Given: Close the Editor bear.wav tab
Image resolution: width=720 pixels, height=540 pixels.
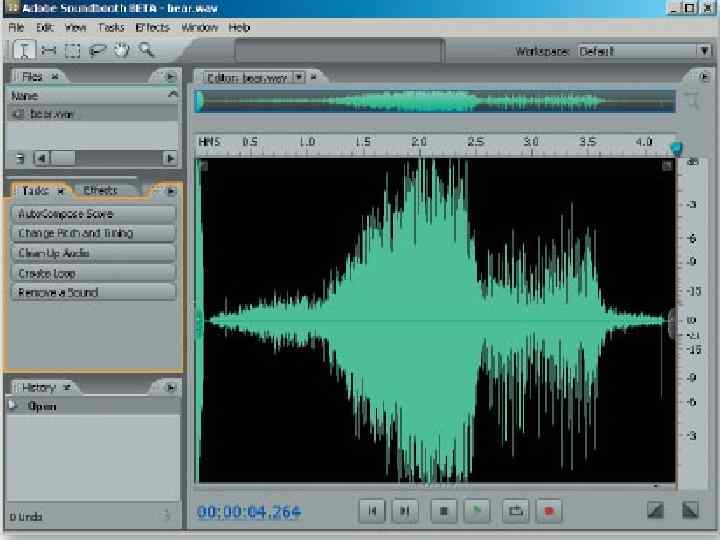Looking at the screenshot, I should (314, 77).
